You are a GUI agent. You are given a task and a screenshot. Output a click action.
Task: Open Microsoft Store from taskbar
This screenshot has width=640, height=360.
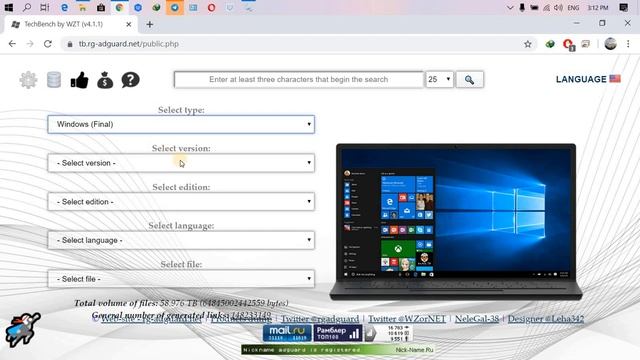[x=101, y=7]
